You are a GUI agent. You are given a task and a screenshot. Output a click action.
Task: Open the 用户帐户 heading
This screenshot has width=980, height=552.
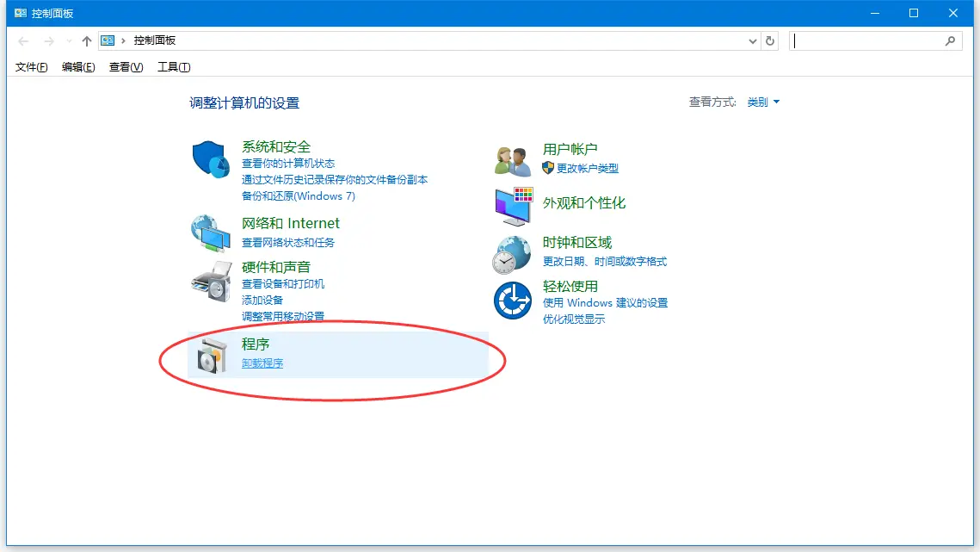[x=570, y=150]
